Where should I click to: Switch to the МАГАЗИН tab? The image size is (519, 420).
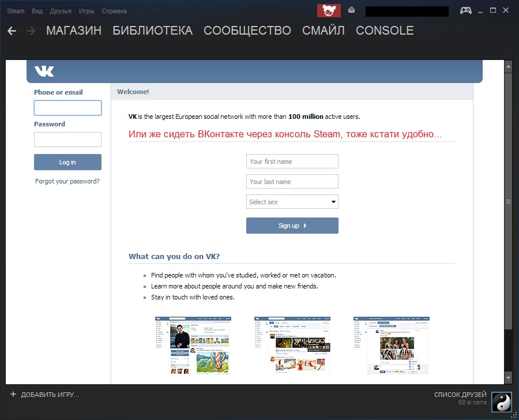[74, 31]
